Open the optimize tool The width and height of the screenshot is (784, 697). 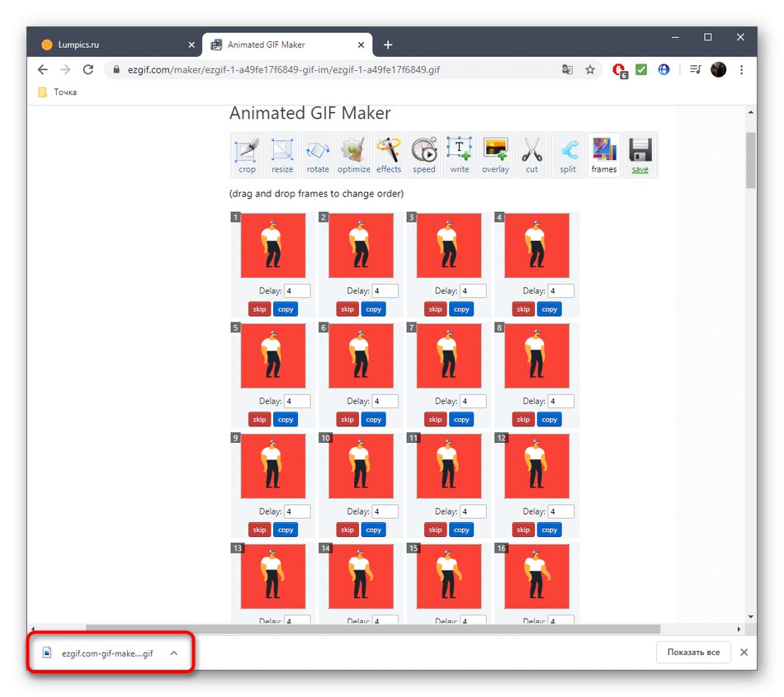pos(353,155)
